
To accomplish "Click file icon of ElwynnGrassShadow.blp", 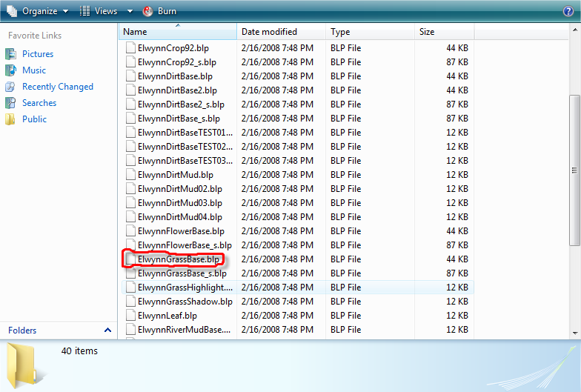I will (130, 302).
